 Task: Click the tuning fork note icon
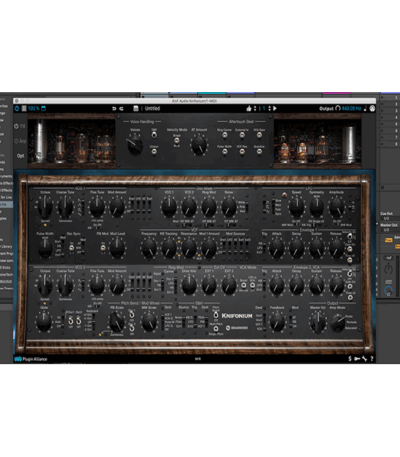point(365,108)
